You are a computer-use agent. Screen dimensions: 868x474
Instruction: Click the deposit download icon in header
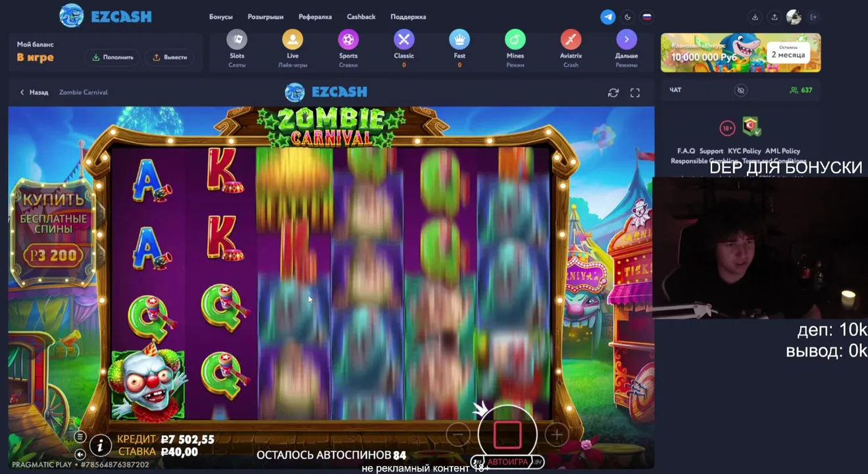point(755,17)
